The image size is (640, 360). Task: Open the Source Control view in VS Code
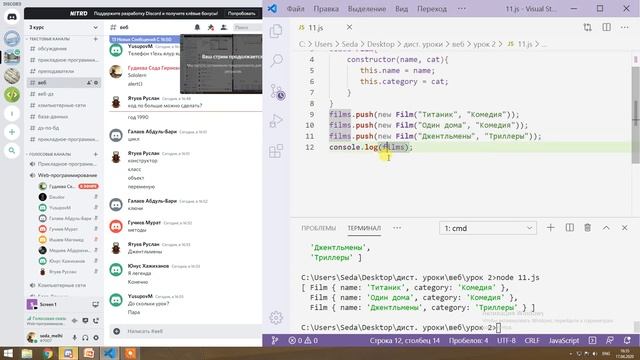(x=277, y=91)
